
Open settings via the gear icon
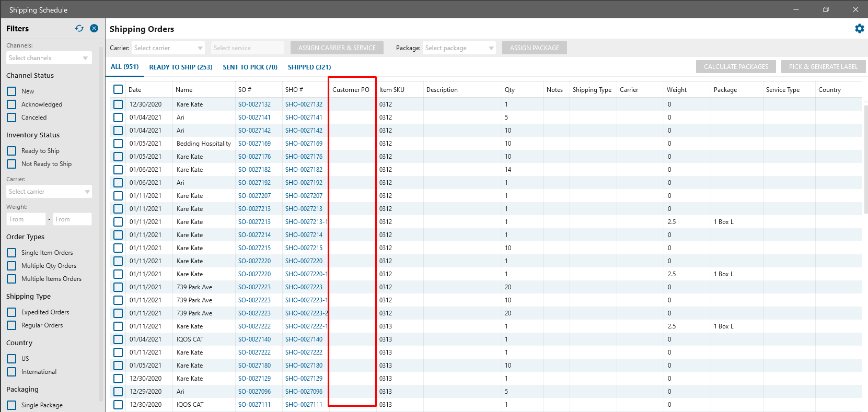click(859, 29)
